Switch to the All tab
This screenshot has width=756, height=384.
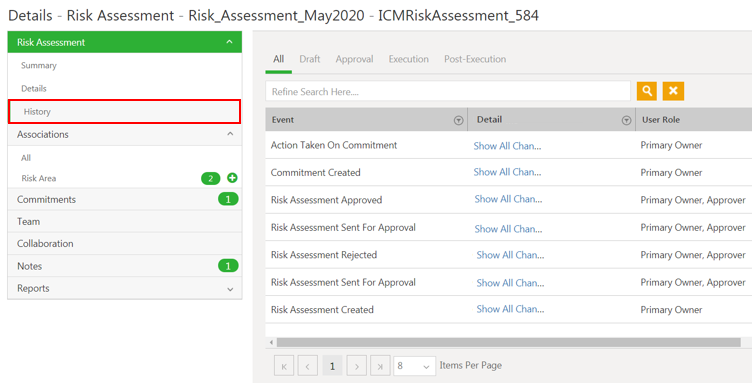[279, 59]
